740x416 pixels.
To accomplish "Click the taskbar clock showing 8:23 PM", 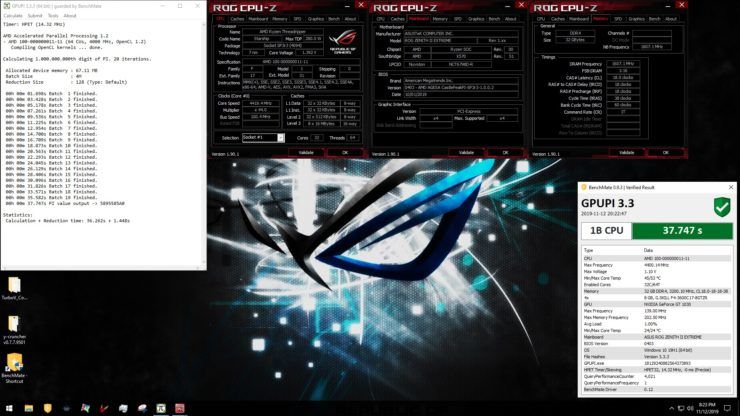I will (x=707, y=408).
